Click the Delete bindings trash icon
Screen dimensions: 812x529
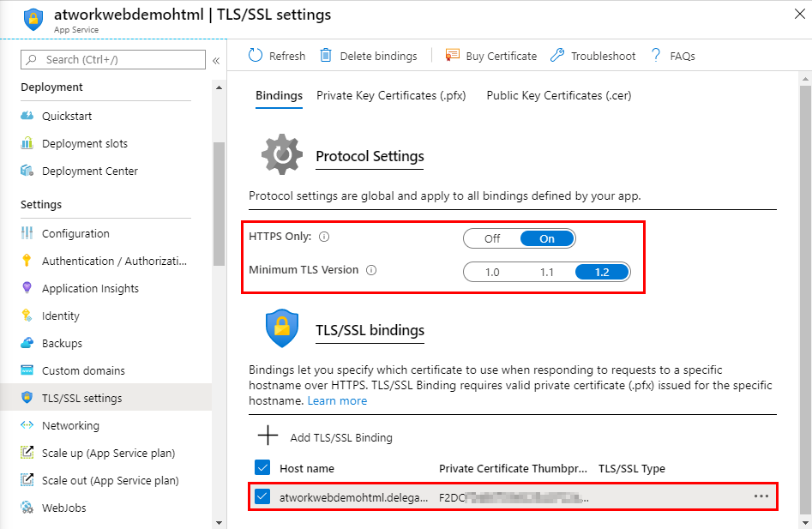[326, 56]
